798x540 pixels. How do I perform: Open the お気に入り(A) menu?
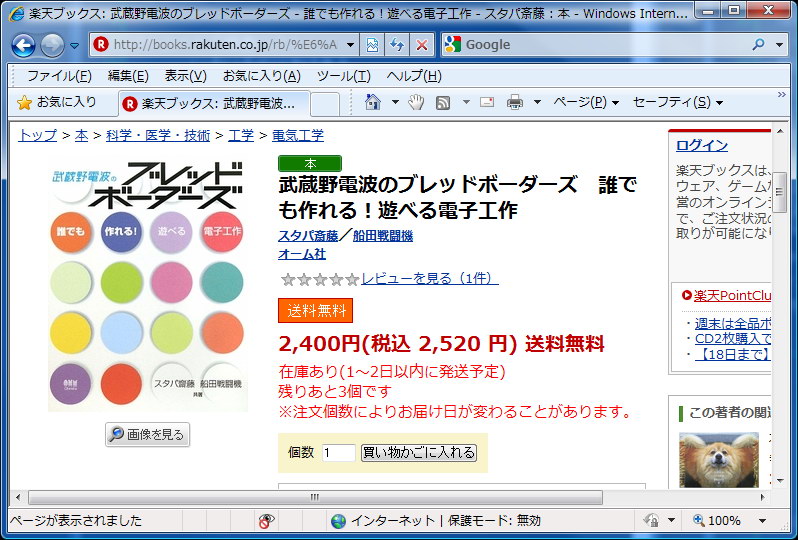tap(262, 76)
